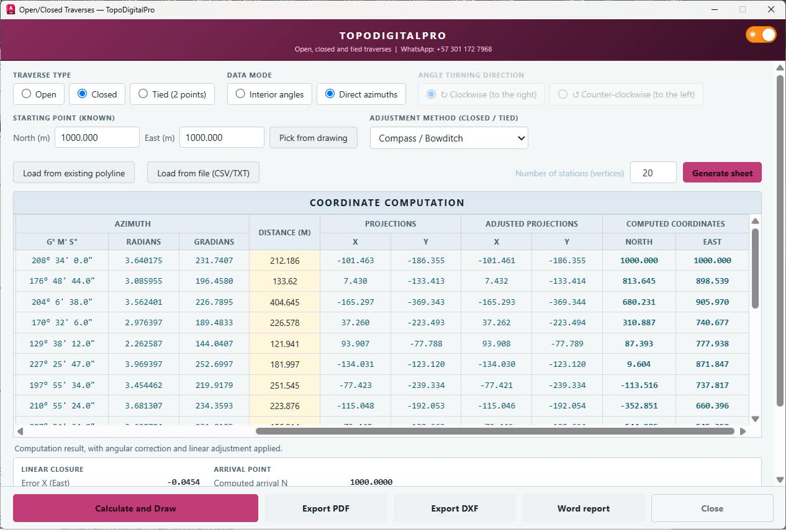Click the bottom Close button
The image size is (786, 532).
(x=712, y=508)
